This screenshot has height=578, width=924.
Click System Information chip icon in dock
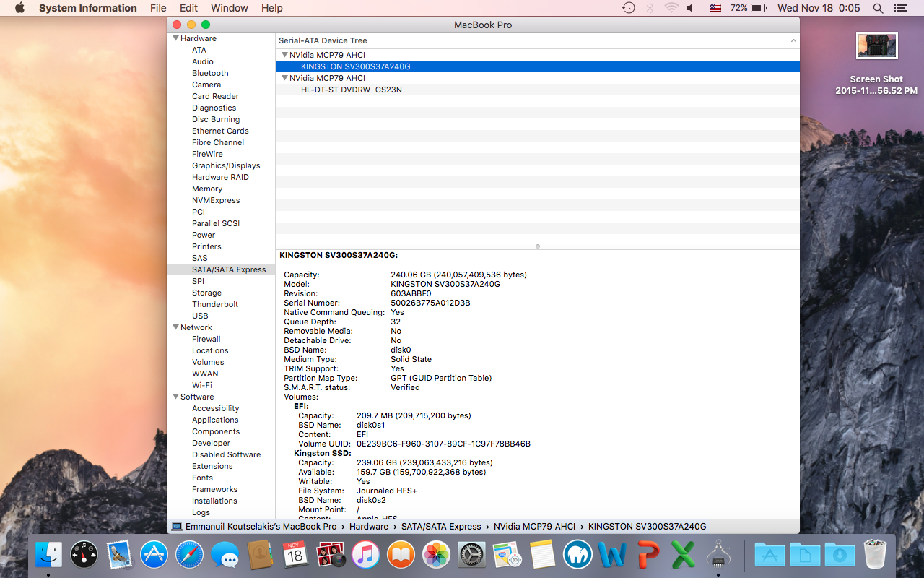(718, 555)
